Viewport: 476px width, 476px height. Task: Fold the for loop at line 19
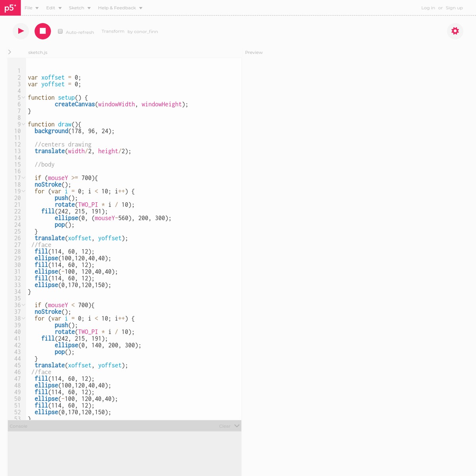(23, 191)
